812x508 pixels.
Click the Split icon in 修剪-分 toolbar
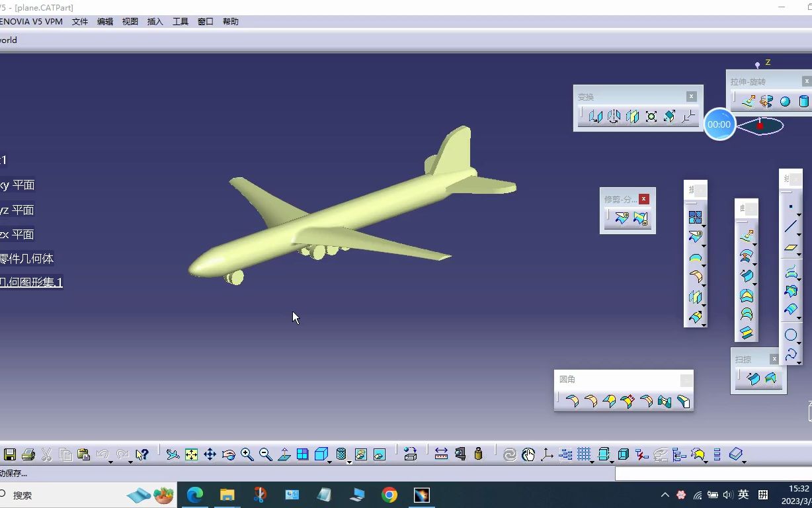622,218
